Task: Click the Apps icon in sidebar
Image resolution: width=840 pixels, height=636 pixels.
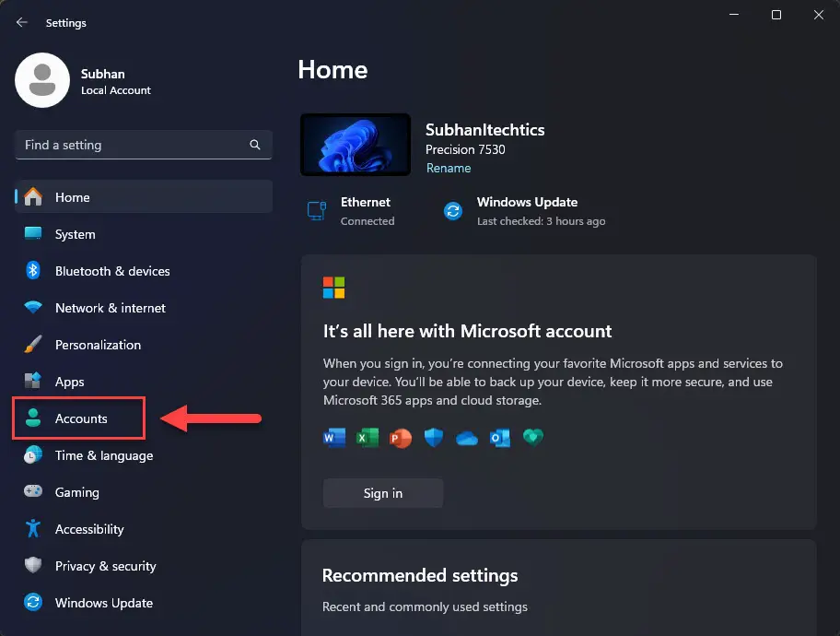Action: pyautogui.click(x=33, y=381)
